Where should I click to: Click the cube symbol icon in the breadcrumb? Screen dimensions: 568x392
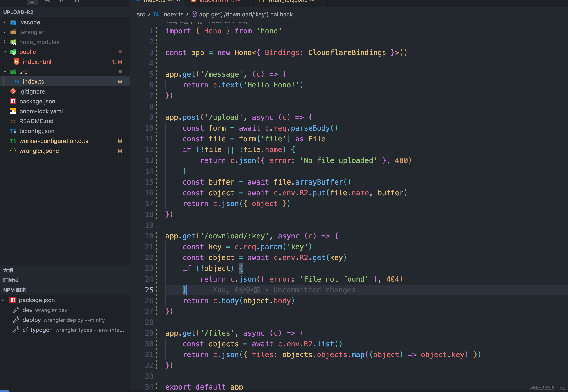point(194,14)
